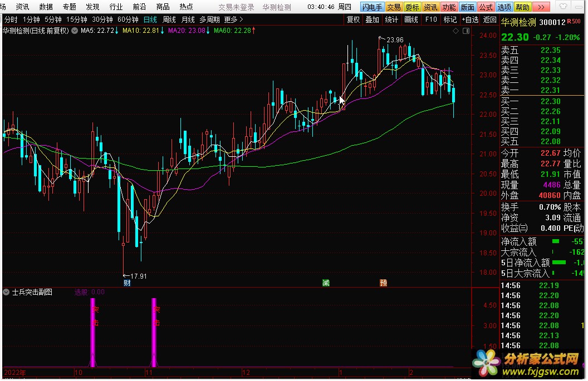
Task: Click the 画线 drawing tool button
Action: pos(411,19)
